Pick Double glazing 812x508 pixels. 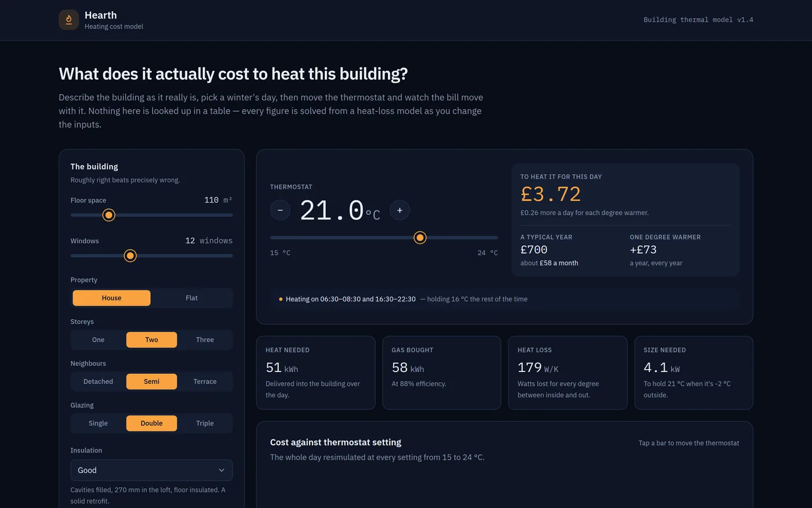point(151,423)
